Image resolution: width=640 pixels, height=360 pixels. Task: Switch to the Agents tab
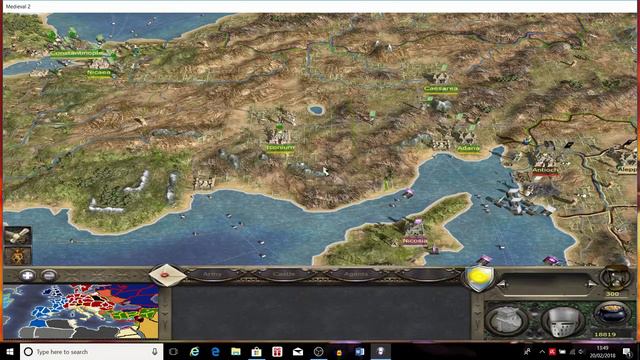point(356,274)
